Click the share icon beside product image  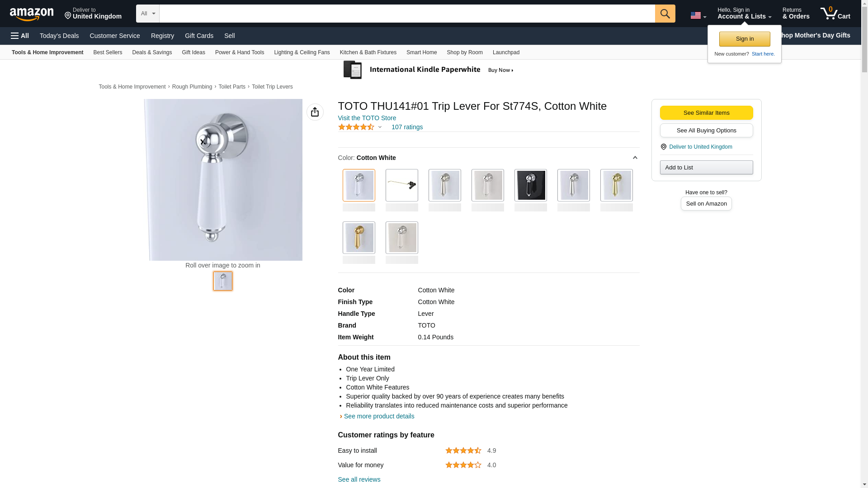(x=315, y=112)
